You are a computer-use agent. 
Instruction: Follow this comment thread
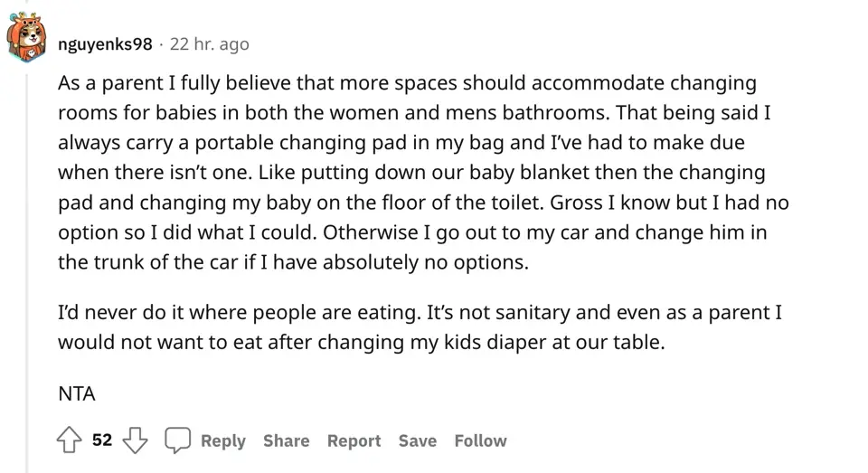480,440
